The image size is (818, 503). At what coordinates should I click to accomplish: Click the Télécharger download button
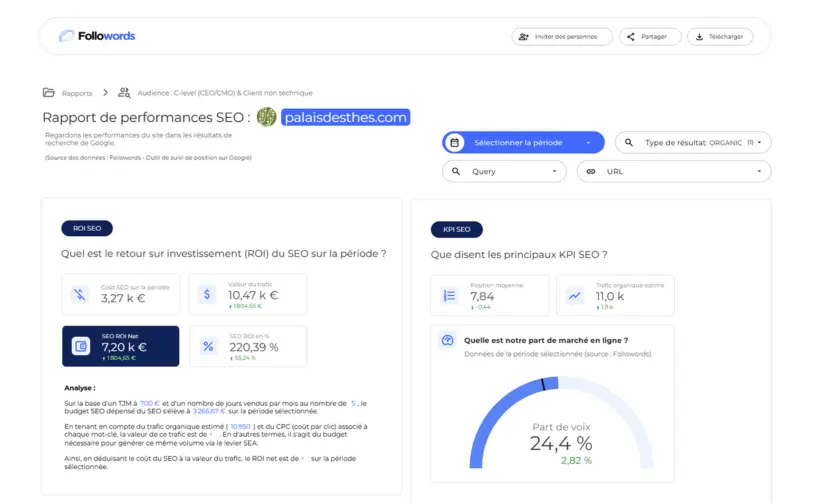(720, 37)
